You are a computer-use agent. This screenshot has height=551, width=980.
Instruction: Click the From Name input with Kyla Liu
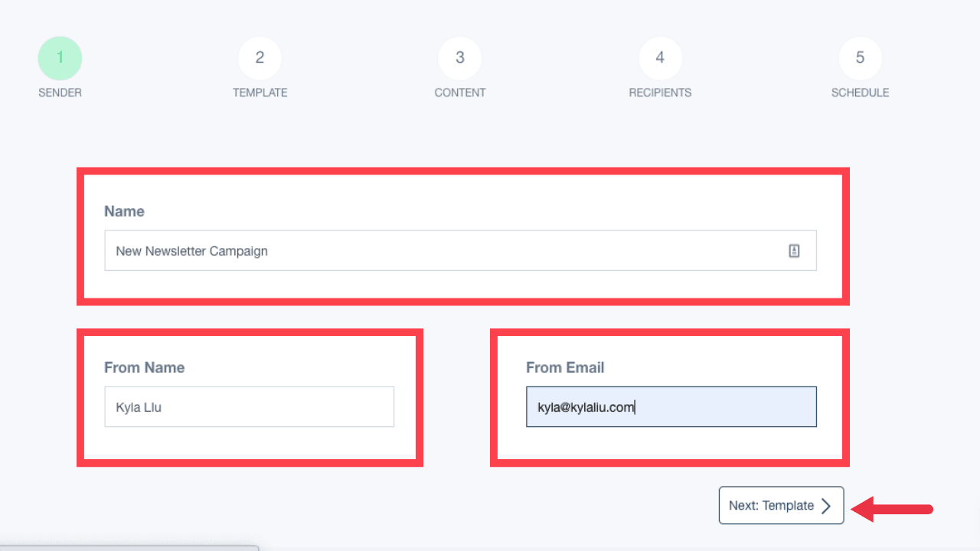tap(249, 406)
